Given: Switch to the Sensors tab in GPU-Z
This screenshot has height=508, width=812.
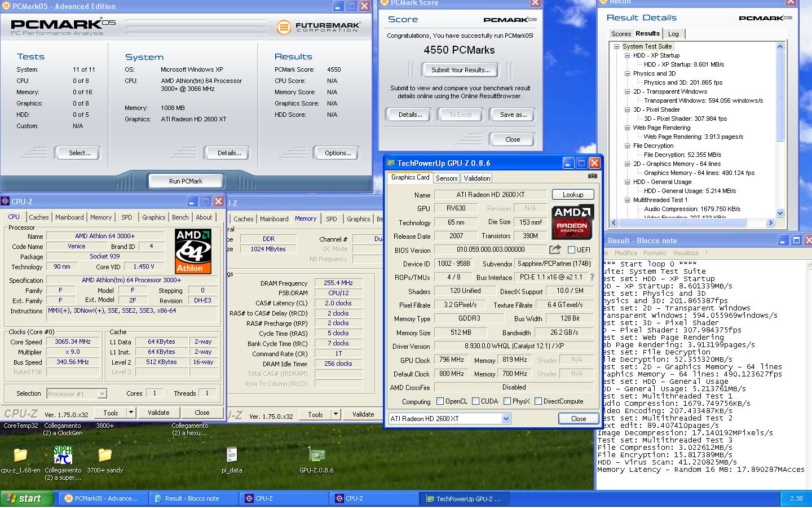Looking at the screenshot, I should tap(447, 178).
